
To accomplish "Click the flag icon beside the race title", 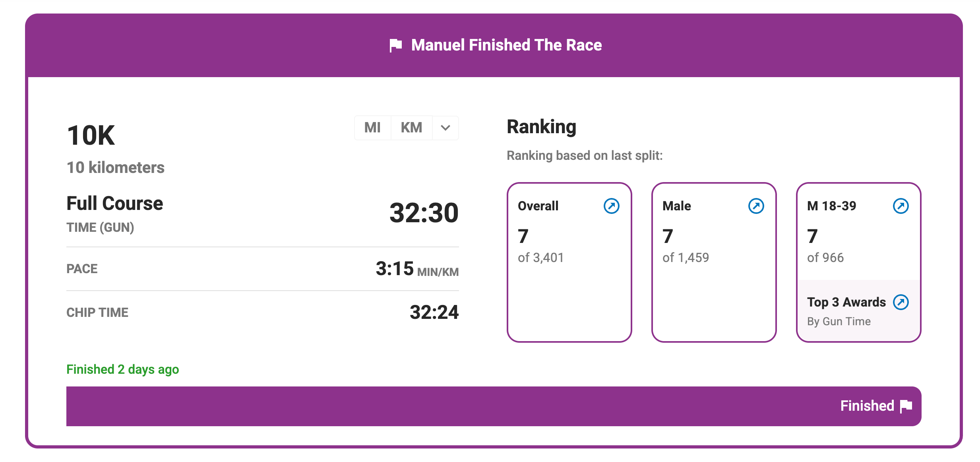I will point(395,45).
